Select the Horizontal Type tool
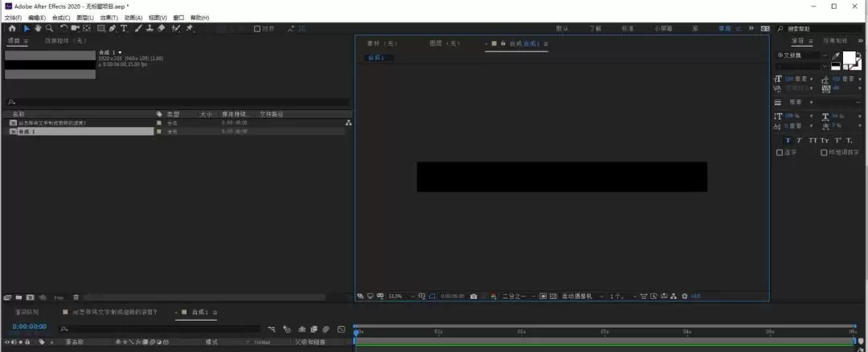This screenshot has width=868, height=352. click(124, 28)
